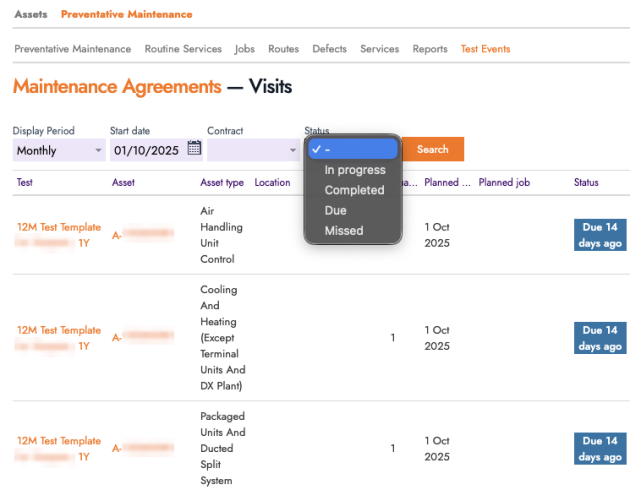Open the Defects tab
The image size is (630, 490).
tap(329, 49)
